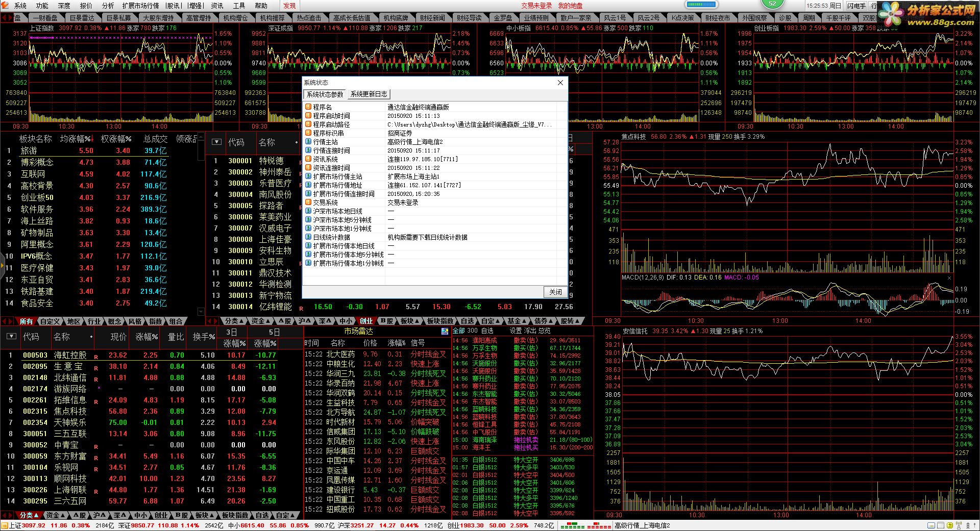
Task: Switch to 创业 tab in stock list
Action: click(x=366, y=321)
